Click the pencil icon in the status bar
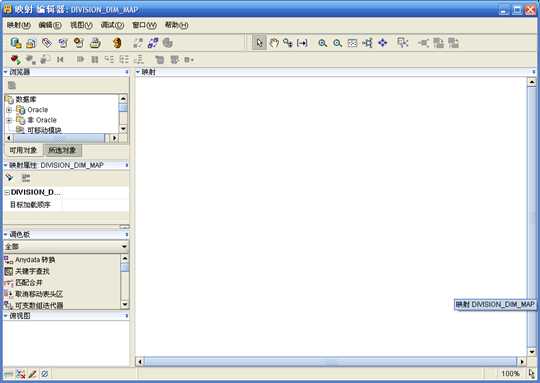The height and width of the screenshot is (383, 540). [x=33, y=374]
